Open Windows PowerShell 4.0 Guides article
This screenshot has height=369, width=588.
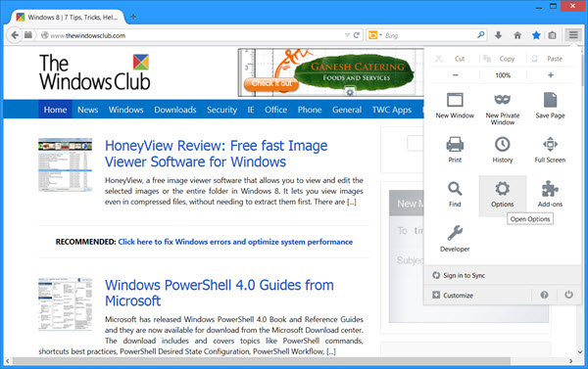tap(219, 293)
